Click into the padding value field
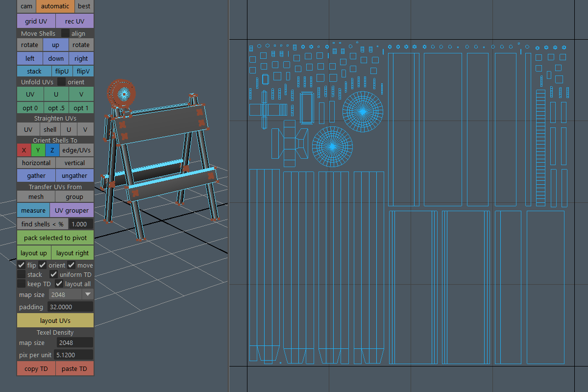 pyautogui.click(x=70, y=307)
